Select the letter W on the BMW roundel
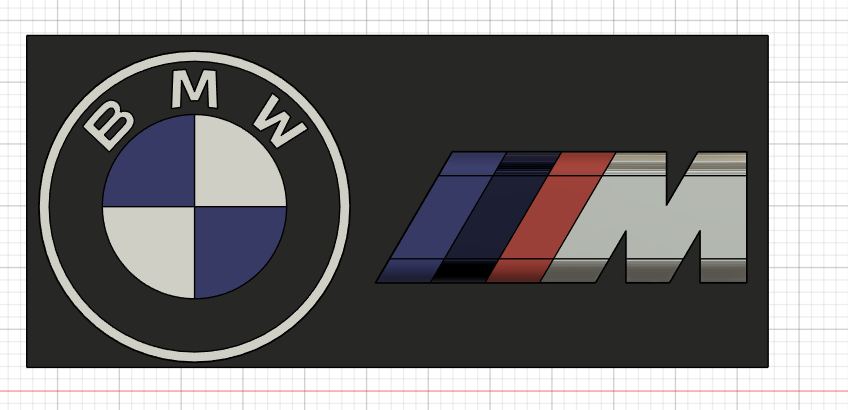848x410 pixels. 280,120
